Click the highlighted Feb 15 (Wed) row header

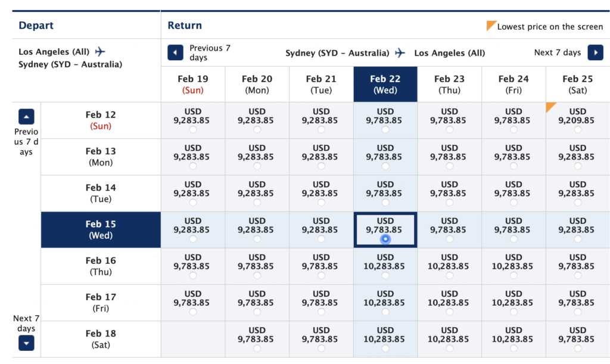point(100,229)
